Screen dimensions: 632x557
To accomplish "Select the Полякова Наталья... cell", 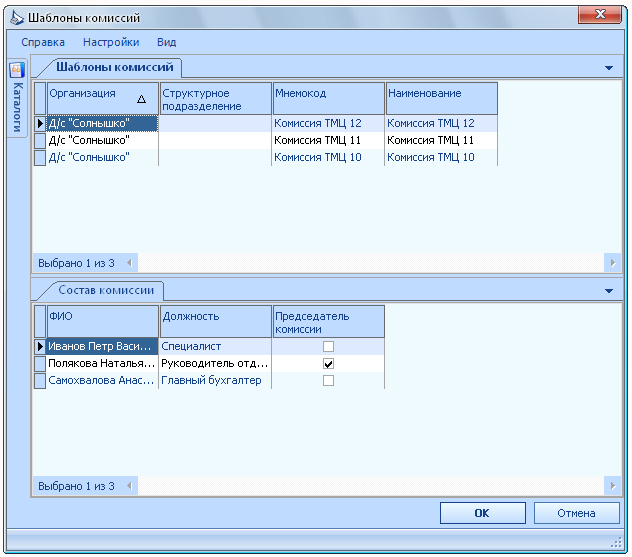I will point(102,364).
